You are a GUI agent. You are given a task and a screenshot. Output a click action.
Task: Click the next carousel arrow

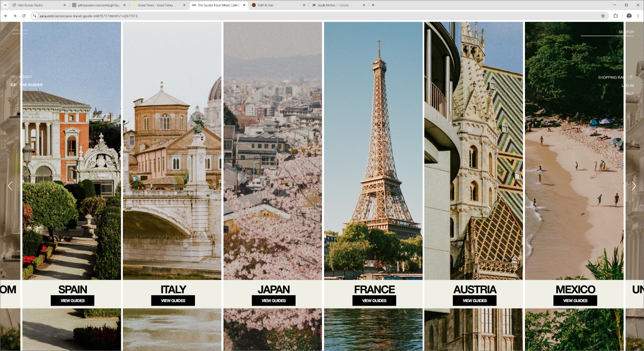[634, 186]
